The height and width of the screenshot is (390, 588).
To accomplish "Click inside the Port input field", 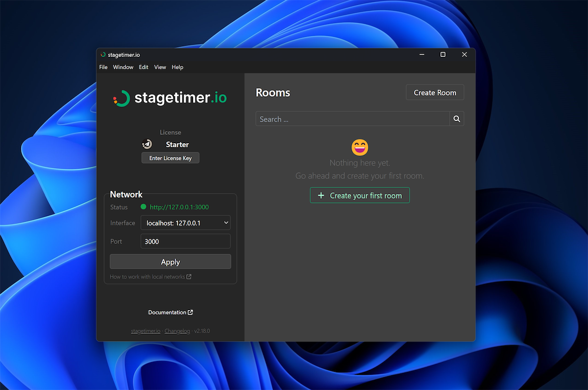I will point(185,241).
